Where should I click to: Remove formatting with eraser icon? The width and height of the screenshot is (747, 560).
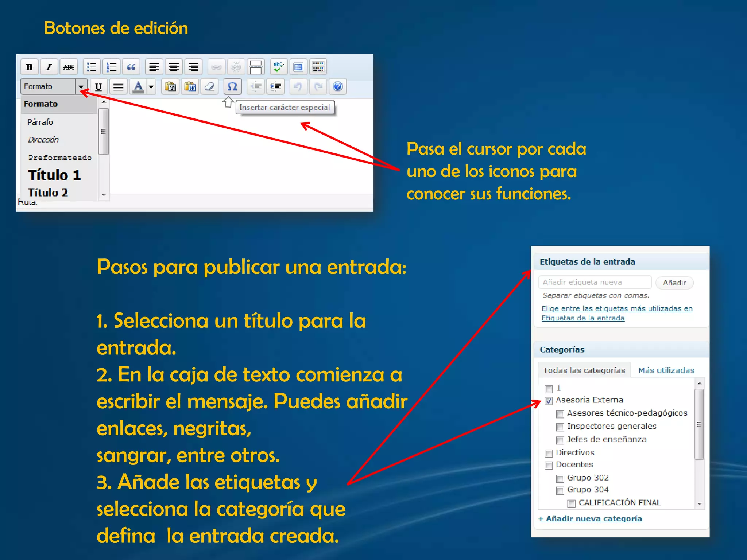210,87
